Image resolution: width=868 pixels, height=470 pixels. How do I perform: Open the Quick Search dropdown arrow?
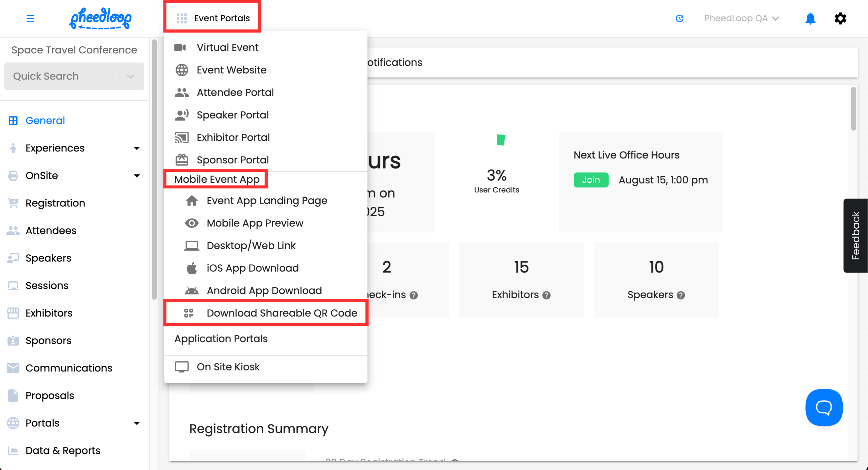(131, 76)
